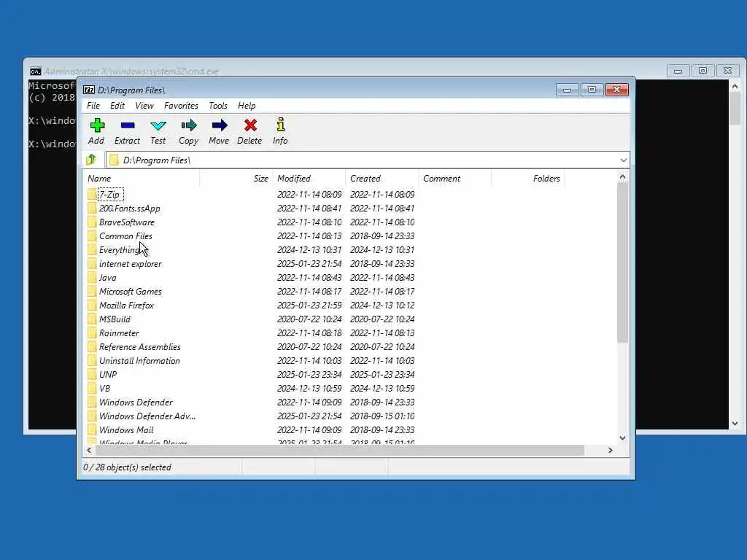Viewport: 747px width, 560px height.
Task: Sort by the Folders column header
Action: tap(528, 179)
